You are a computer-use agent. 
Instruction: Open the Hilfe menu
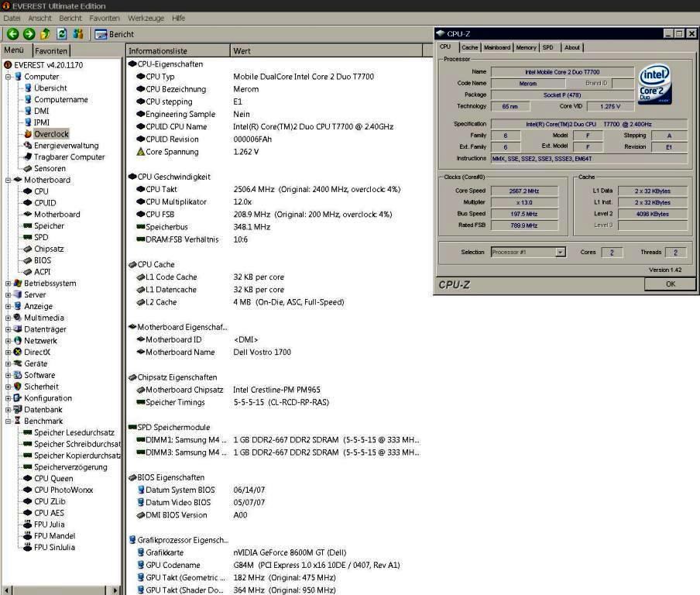click(x=179, y=19)
